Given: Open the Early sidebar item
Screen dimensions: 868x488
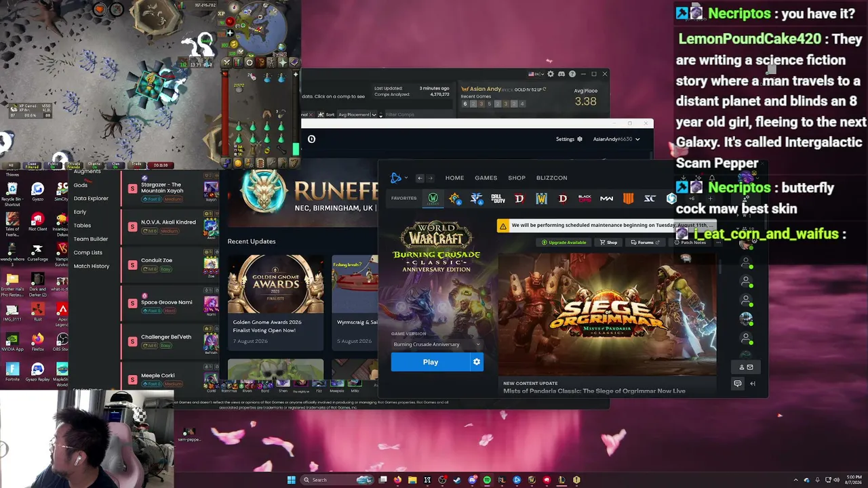Looking at the screenshot, I should [x=80, y=212].
